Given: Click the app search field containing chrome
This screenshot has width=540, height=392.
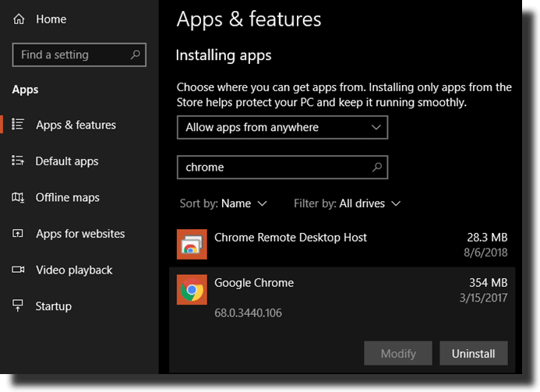Looking at the screenshot, I should (x=282, y=167).
